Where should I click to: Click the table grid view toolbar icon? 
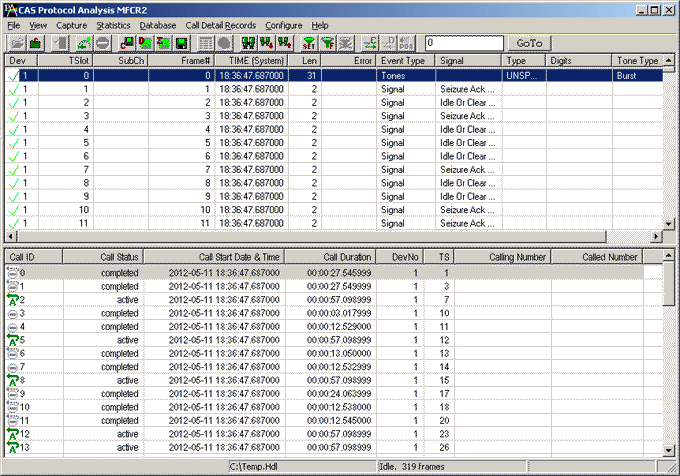(x=206, y=43)
